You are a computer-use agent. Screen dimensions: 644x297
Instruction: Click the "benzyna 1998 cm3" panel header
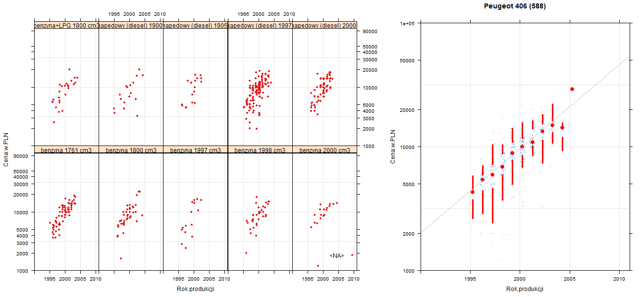(260, 149)
